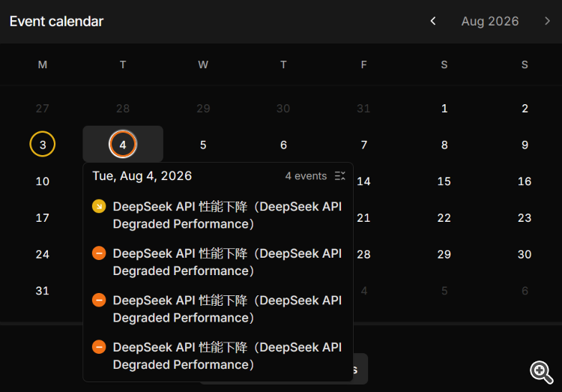Select day 2 of August
562x392 pixels.
point(525,109)
